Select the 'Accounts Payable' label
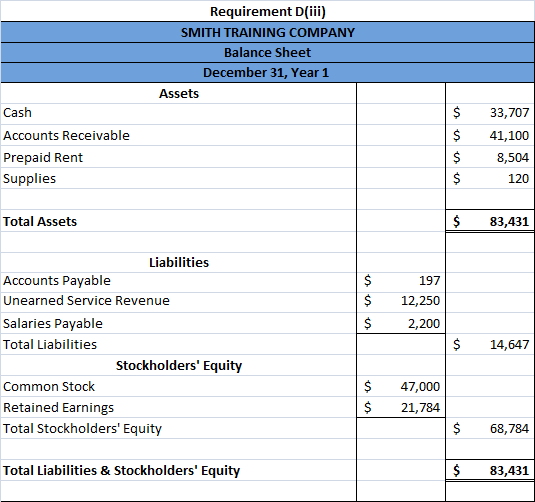The image size is (535, 502). [x=57, y=281]
